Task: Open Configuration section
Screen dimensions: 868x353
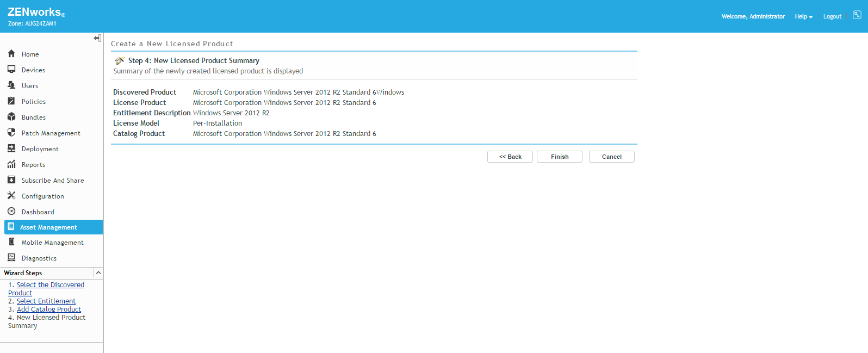Action: [43, 196]
